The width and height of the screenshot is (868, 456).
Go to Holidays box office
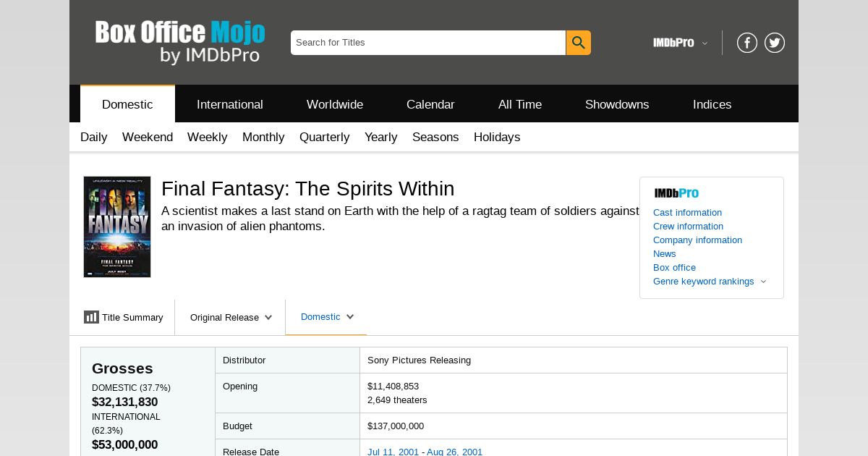(x=497, y=137)
